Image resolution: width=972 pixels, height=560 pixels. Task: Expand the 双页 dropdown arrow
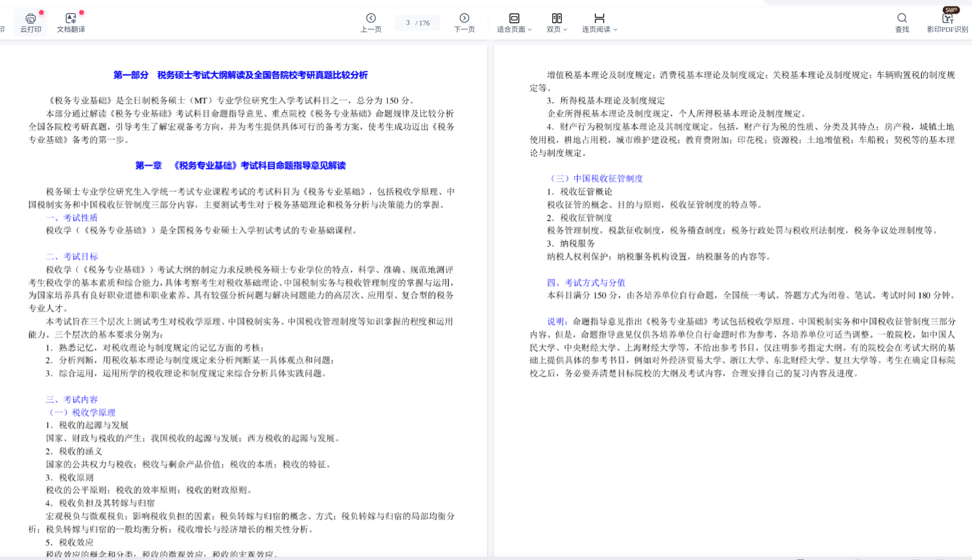pos(565,30)
